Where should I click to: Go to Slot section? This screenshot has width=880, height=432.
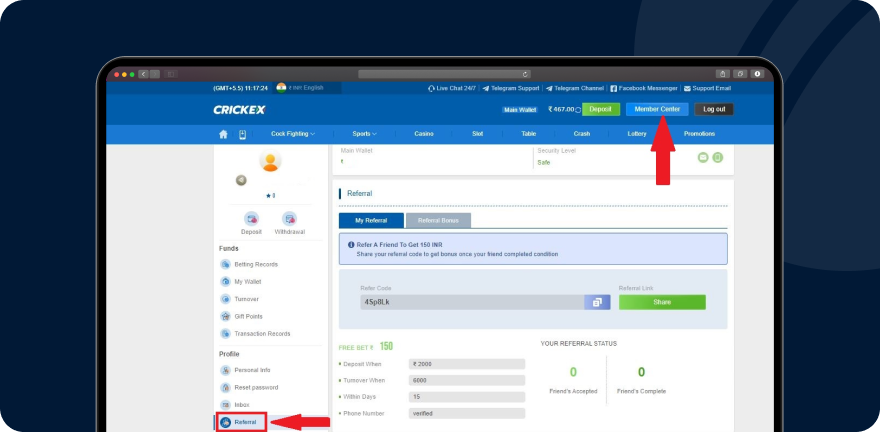[x=478, y=134]
